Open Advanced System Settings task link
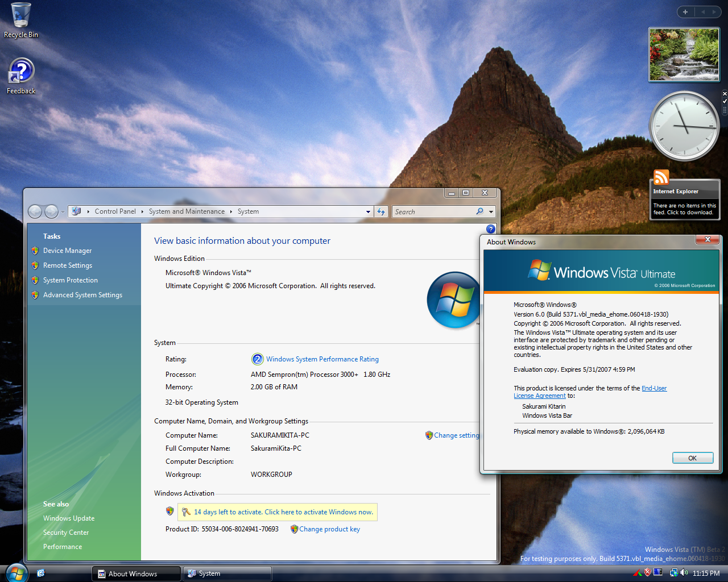This screenshot has width=728, height=582. point(82,295)
